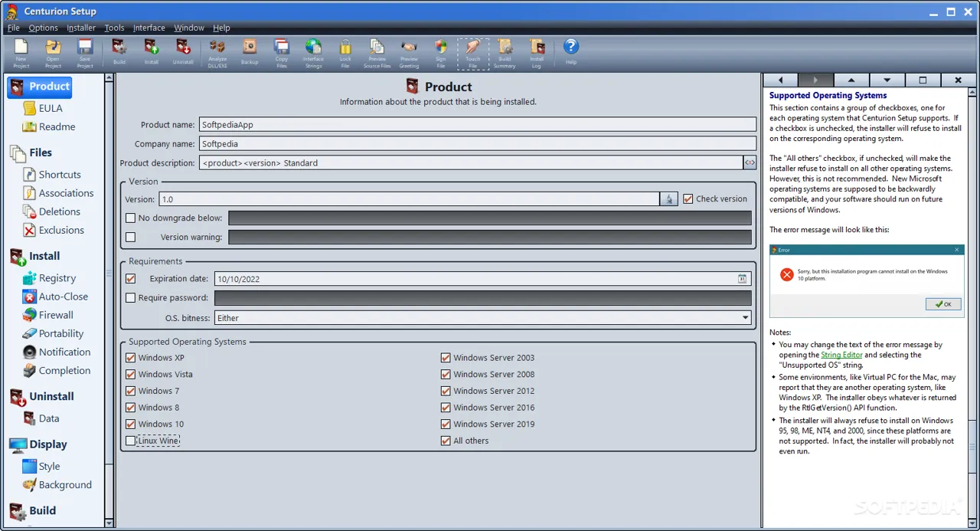Go to Shortcuts in sidebar
Viewport: 980px width, 531px height.
52,175
